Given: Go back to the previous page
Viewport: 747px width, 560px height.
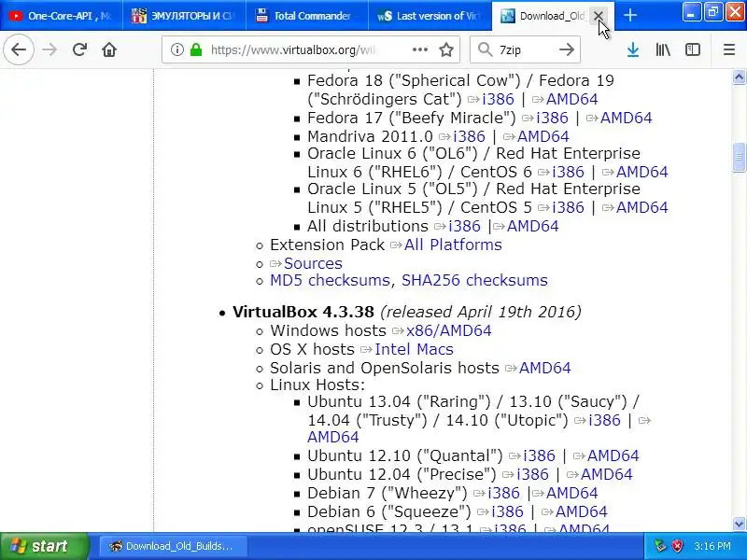Looking at the screenshot, I should point(19,49).
